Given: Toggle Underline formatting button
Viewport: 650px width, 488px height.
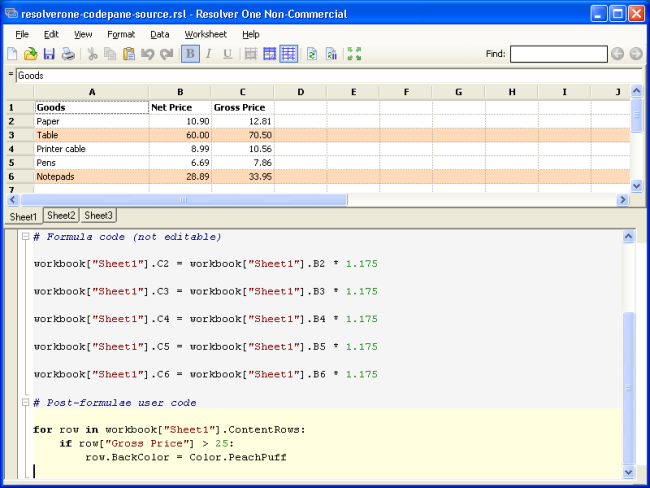Looking at the screenshot, I should tap(227, 54).
